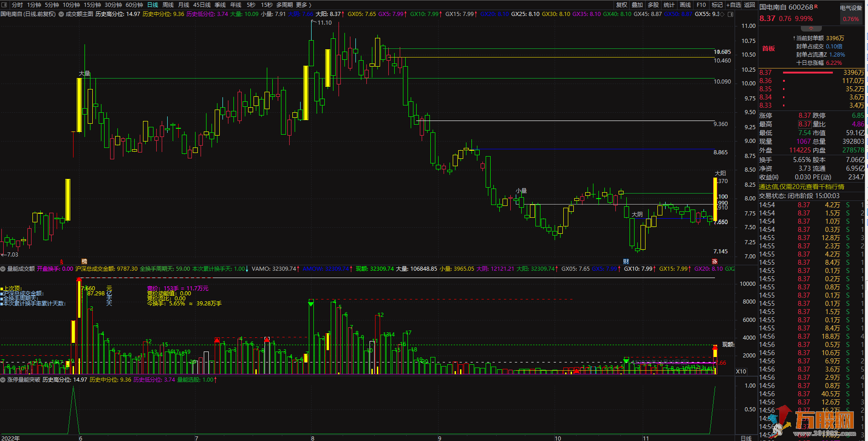Viewport: 868px width, 441px height.
Task: Choose the 季线 quarterly period
Action: [x=220, y=5]
